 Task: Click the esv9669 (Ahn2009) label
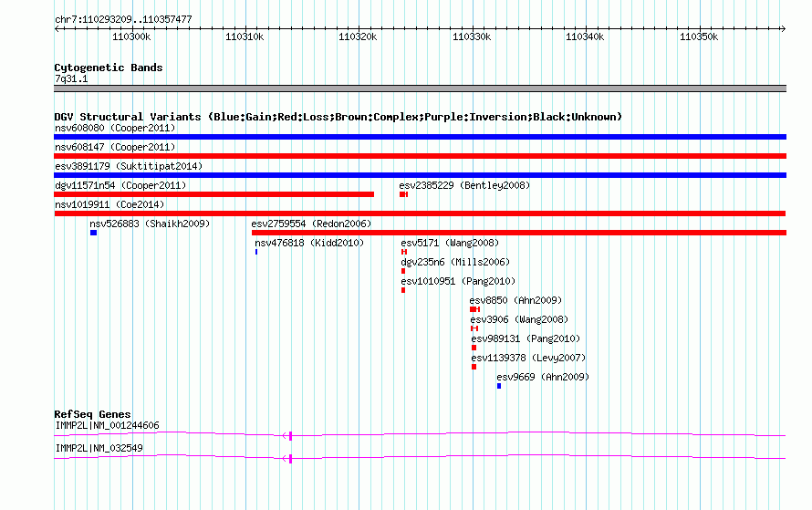pos(543,377)
